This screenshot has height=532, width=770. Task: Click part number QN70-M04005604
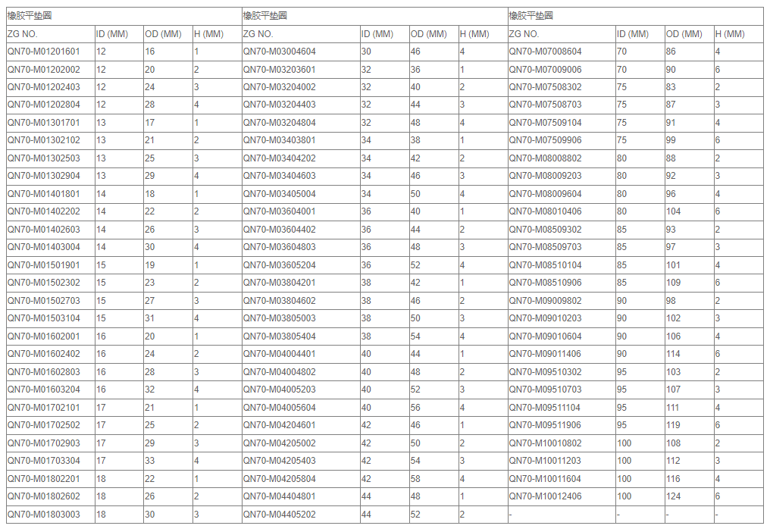point(279,408)
